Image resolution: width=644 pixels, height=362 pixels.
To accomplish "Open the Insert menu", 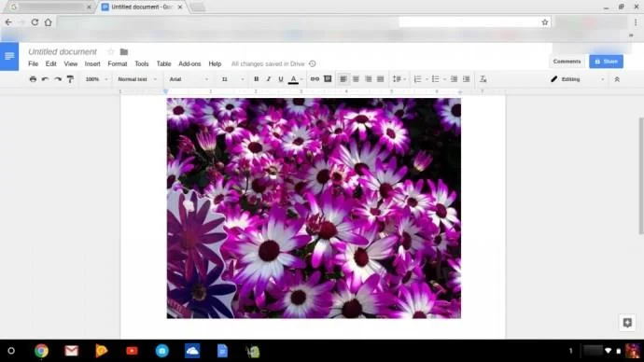I will [92, 64].
